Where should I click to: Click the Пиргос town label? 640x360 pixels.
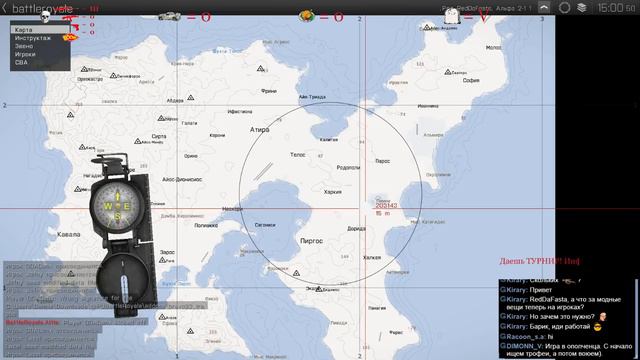coord(311,241)
